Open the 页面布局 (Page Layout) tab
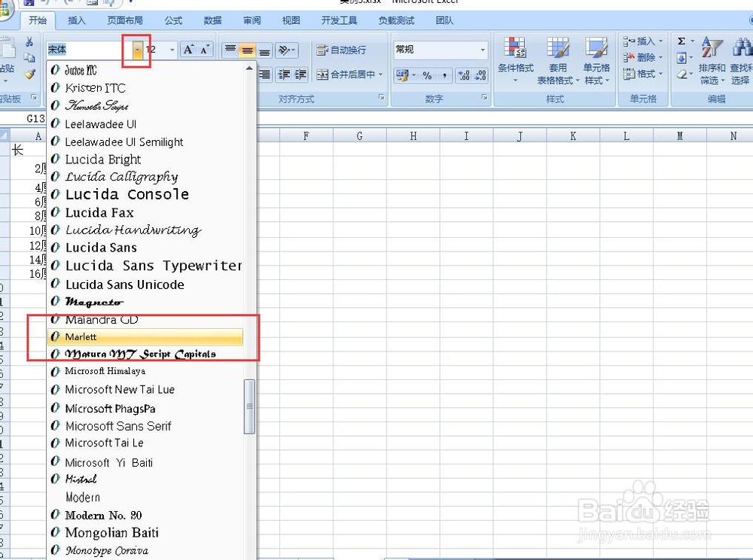The height and width of the screenshot is (560, 753). click(125, 20)
